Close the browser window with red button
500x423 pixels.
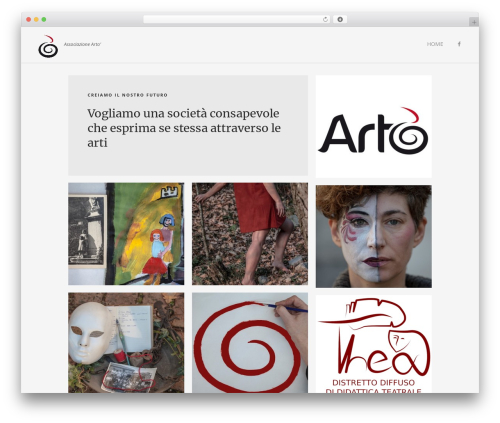click(29, 19)
